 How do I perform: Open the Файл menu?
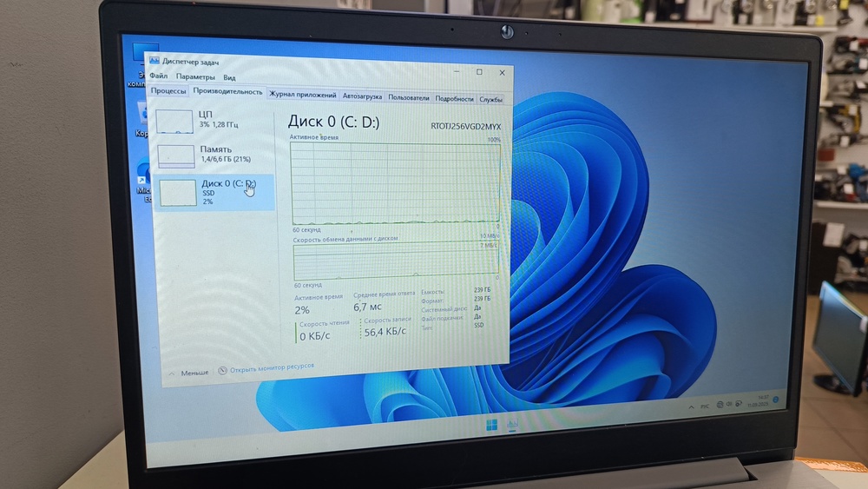tap(159, 76)
